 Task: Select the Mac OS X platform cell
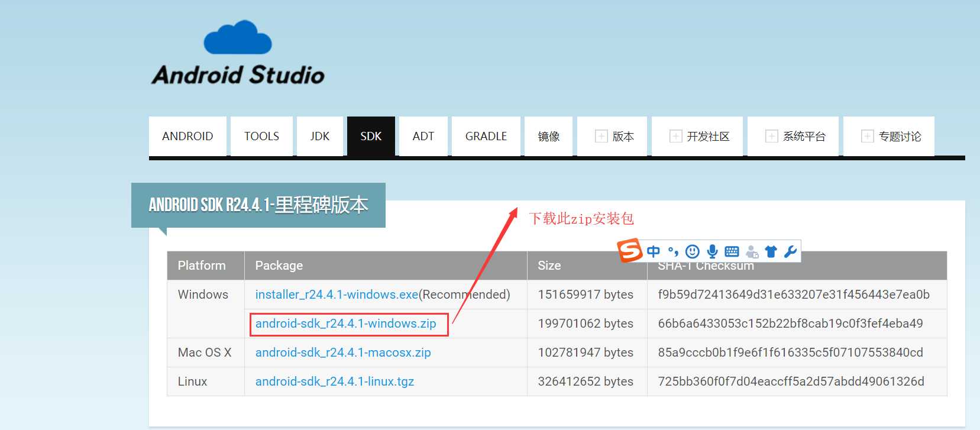coord(205,353)
